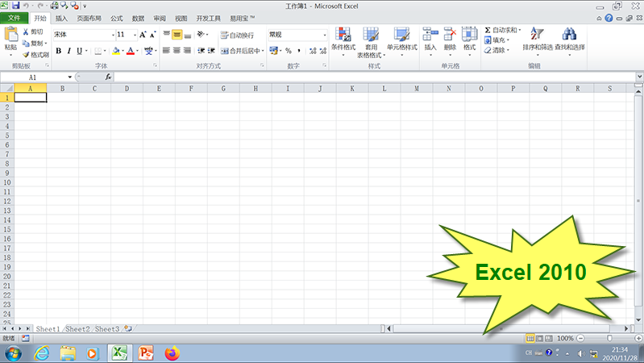Toggle top vertical alignment
Image resolution: width=644 pixels, height=363 pixels.
coord(166,35)
